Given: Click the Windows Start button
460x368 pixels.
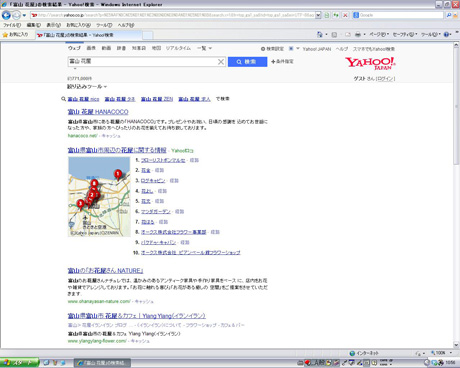Looking at the screenshot, I should (x=19, y=363).
